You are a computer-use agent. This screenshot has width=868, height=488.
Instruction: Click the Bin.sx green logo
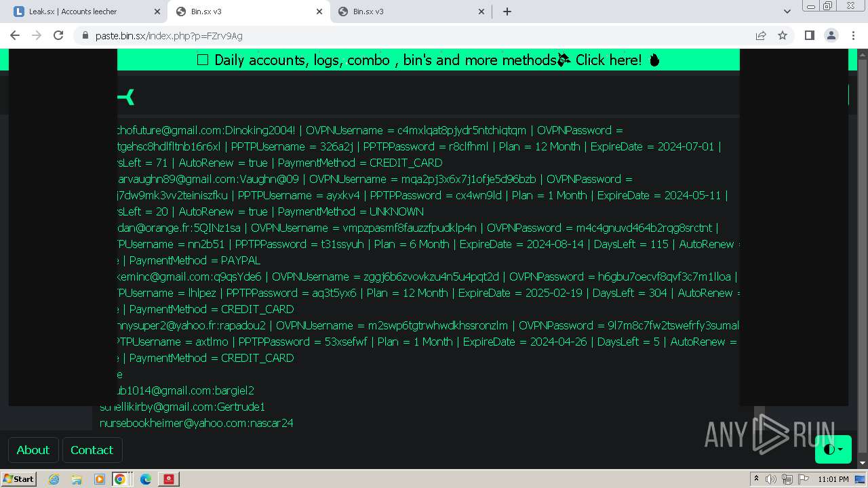pos(126,97)
